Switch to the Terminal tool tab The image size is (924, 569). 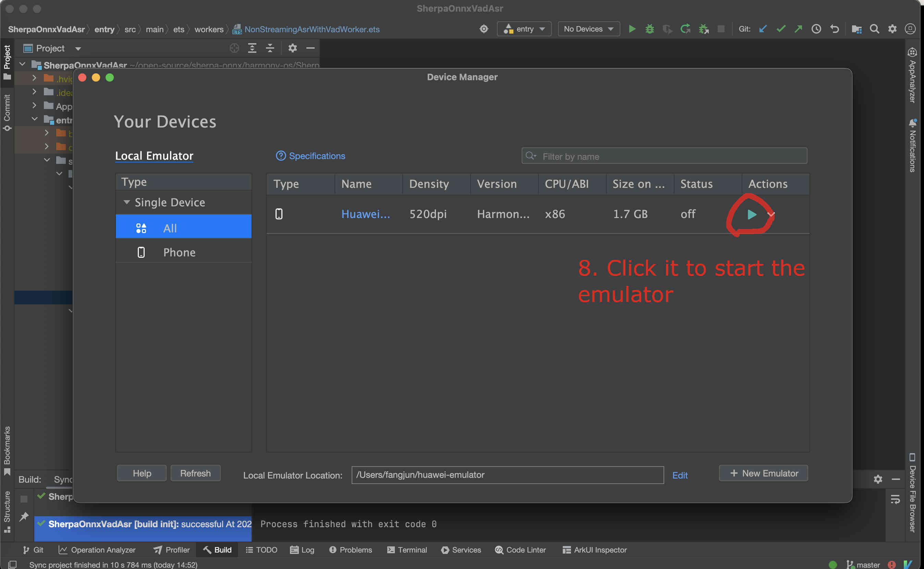click(x=407, y=550)
